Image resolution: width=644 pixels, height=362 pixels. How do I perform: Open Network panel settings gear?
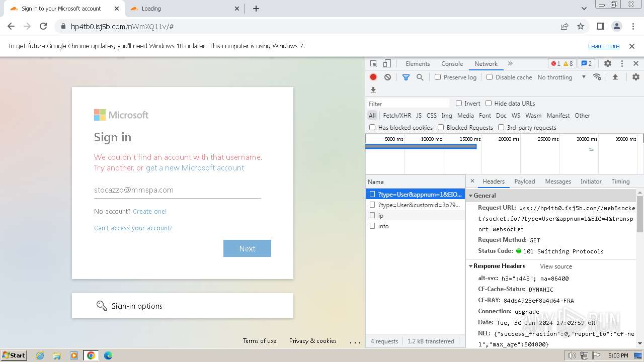pyautogui.click(x=636, y=77)
